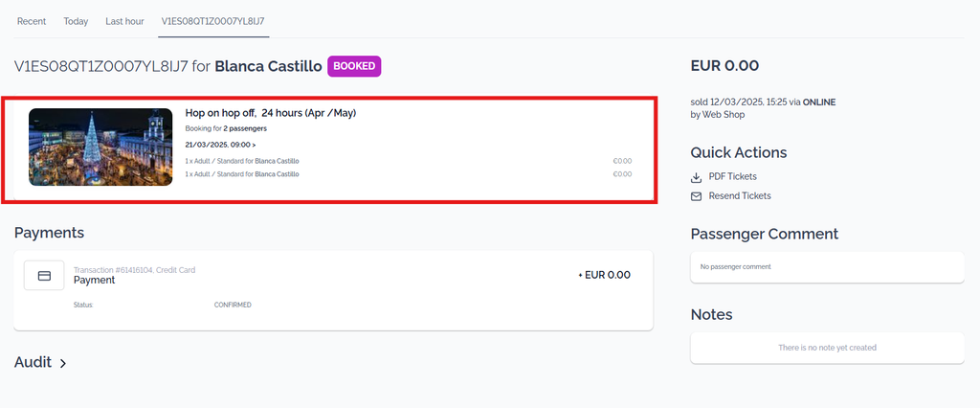Click the Audit heading
This screenshot has height=408, width=980.
click(x=33, y=362)
